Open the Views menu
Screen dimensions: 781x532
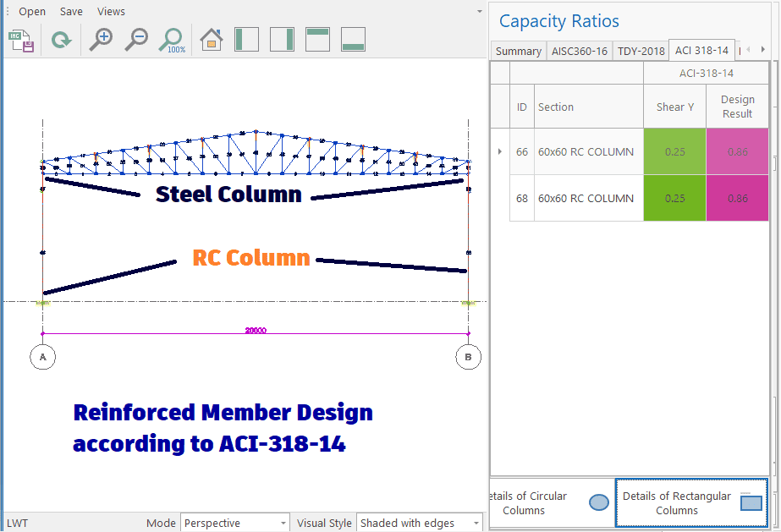coord(111,12)
